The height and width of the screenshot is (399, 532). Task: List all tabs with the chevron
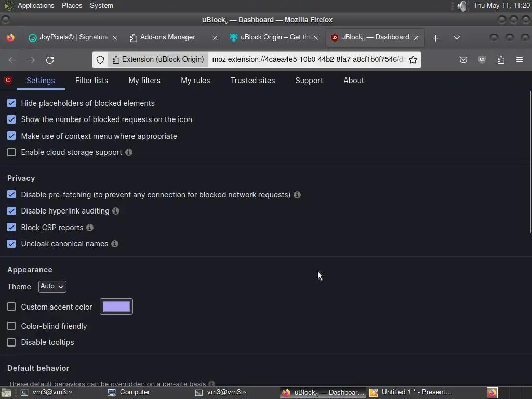pyautogui.click(x=456, y=37)
